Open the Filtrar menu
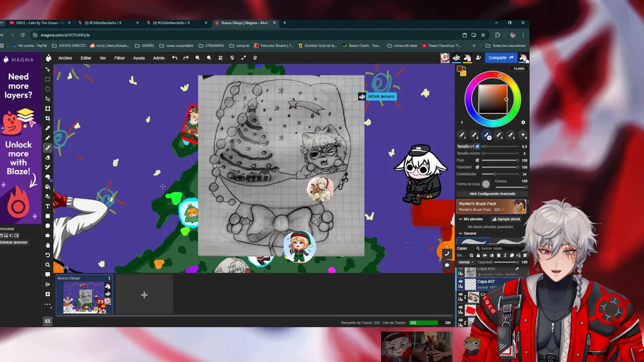Viewport: 644px width, 362px height. 119,58
